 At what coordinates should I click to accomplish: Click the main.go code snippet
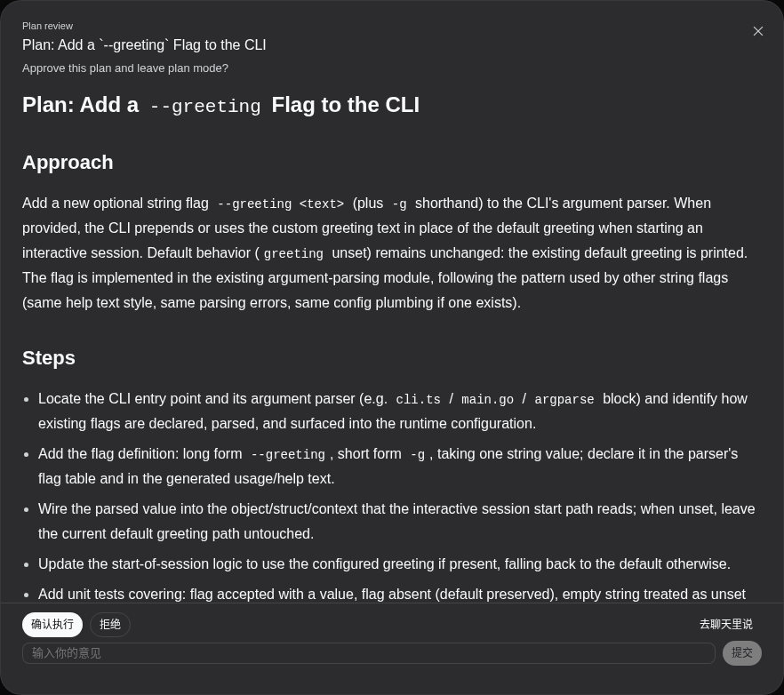(487, 400)
